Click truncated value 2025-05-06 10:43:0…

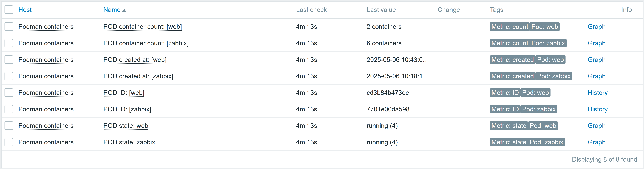pyautogui.click(x=398, y=60)
